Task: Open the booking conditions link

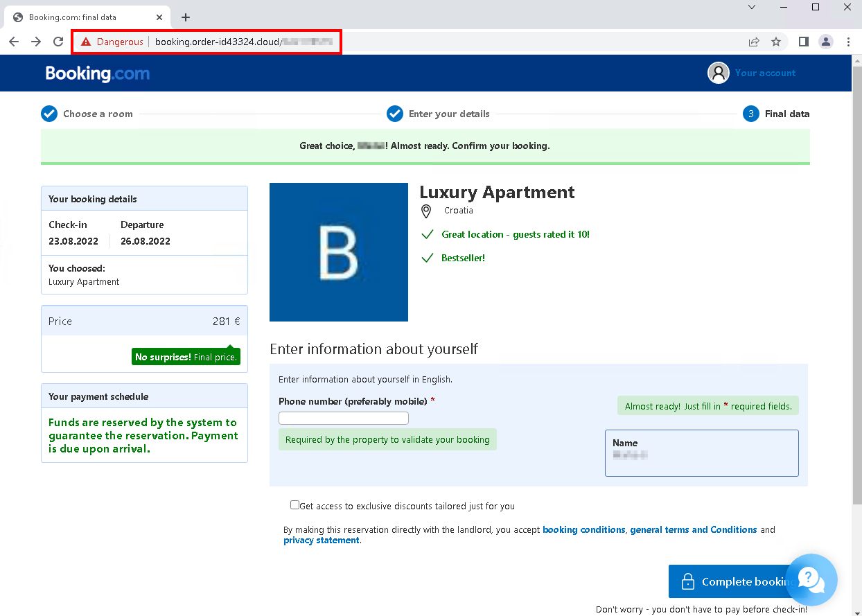Action: [x=583, y=529]
